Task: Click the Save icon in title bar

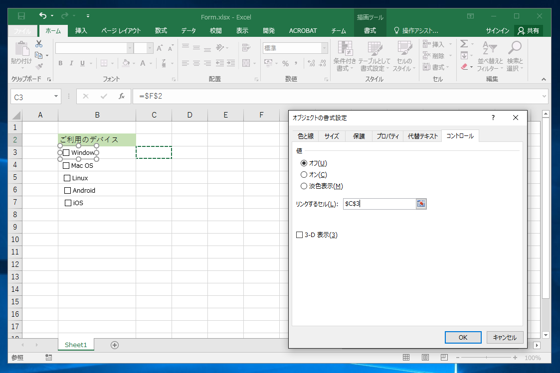Action: pyautogui.click(x=21, y=16)
